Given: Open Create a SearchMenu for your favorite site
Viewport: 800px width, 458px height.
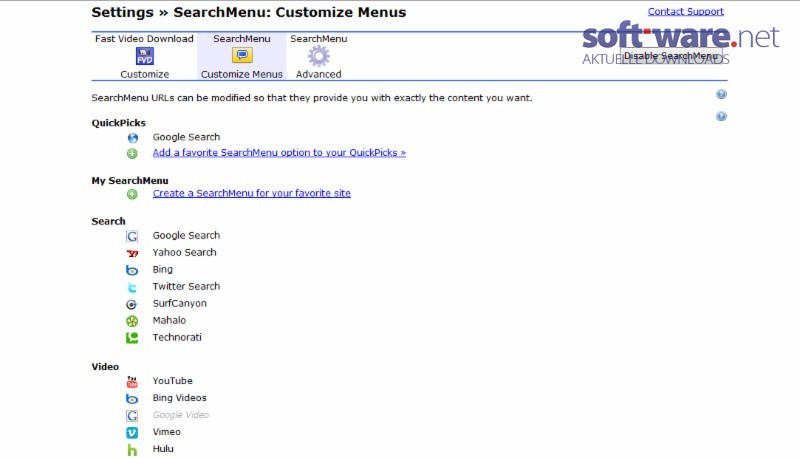Looking at the screenshot, I should [x=252, y=193].
